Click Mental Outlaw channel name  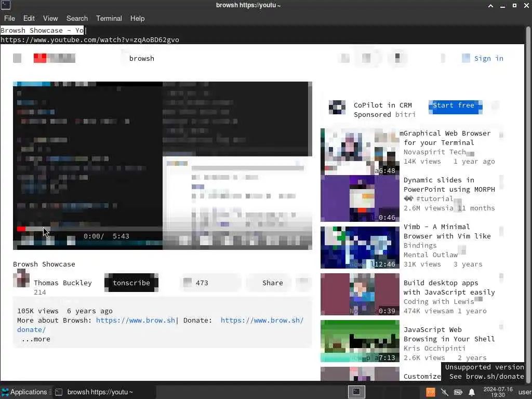(431, 255)
